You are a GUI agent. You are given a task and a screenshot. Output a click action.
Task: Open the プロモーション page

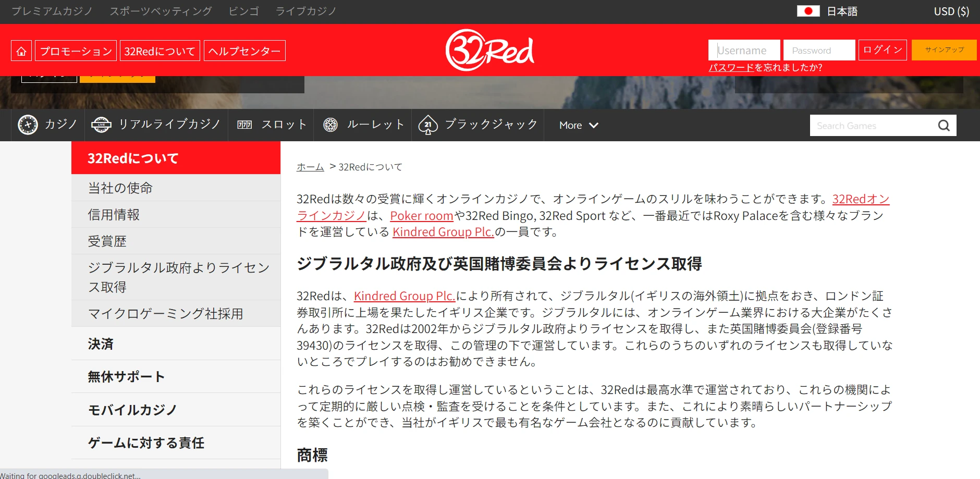point(76,51)
